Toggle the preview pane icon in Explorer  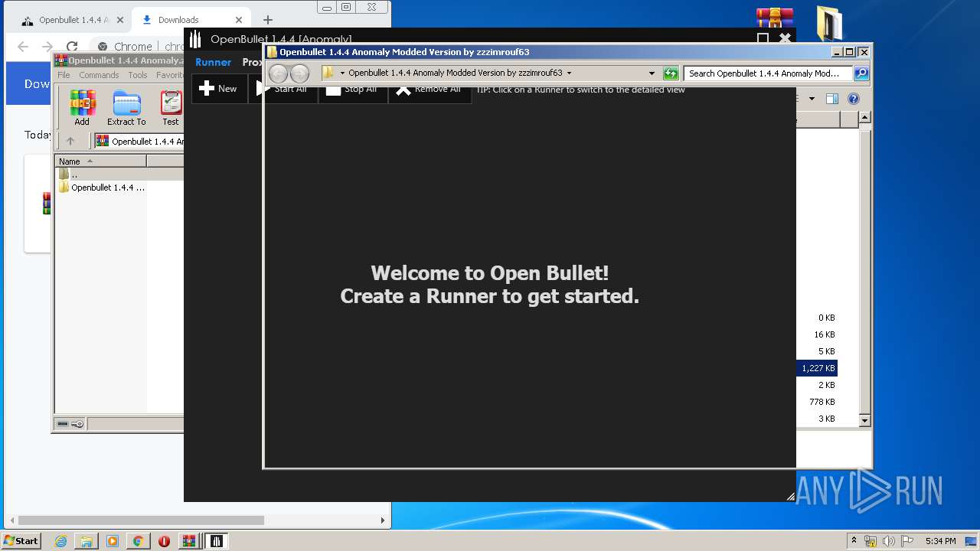(832, 99)
